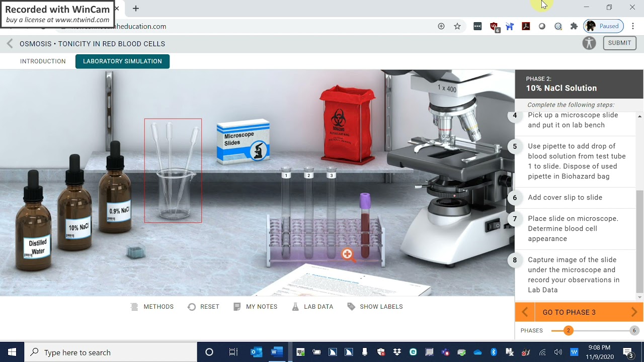Viewport: 644px width, 362px height.
Task: Open Outlook from the taskbar
Action: pos(257,352)
